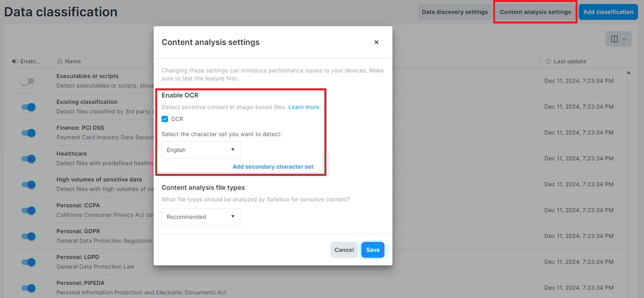Image resolution: width=644 pixels, height=298 pixels.
Task: Enable the Executables or scripts toggle
Action: point(28,81)
